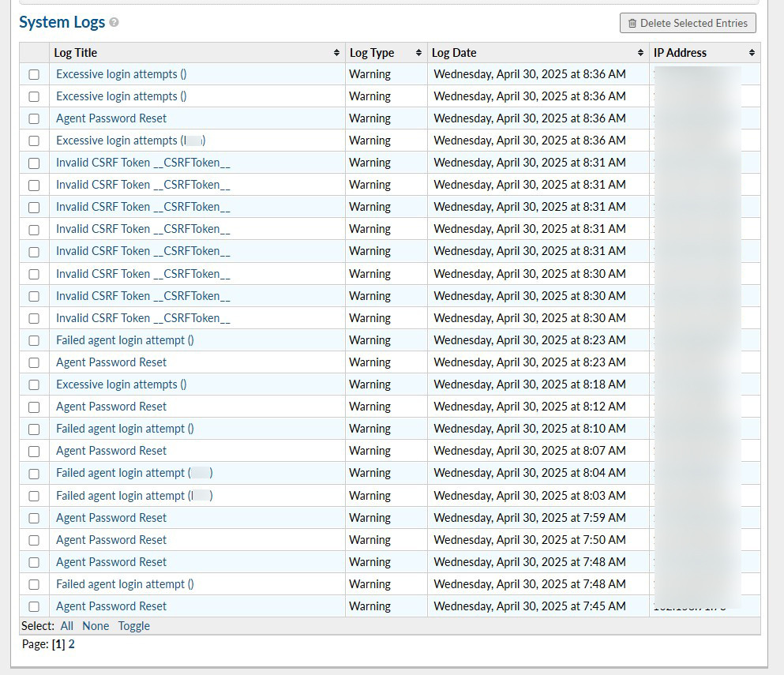
Task: Go to page 2 of logs
Action: click(x=72, y=644)
